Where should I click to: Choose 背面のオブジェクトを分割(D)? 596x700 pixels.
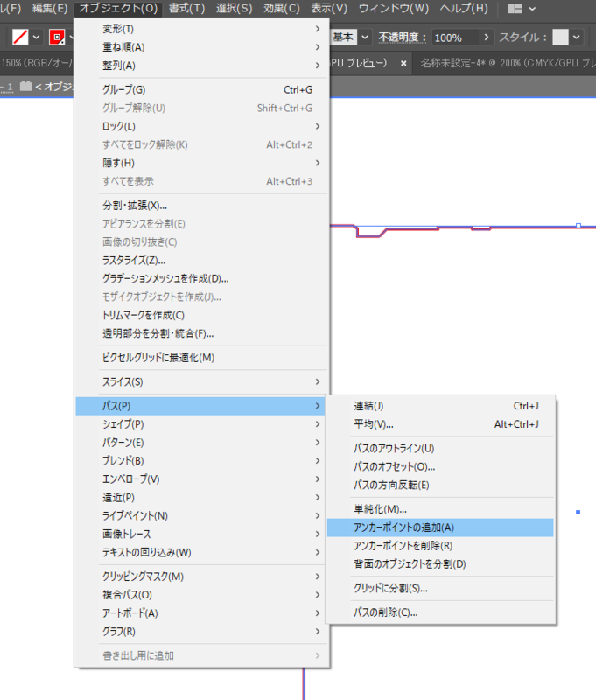(440, 563)
